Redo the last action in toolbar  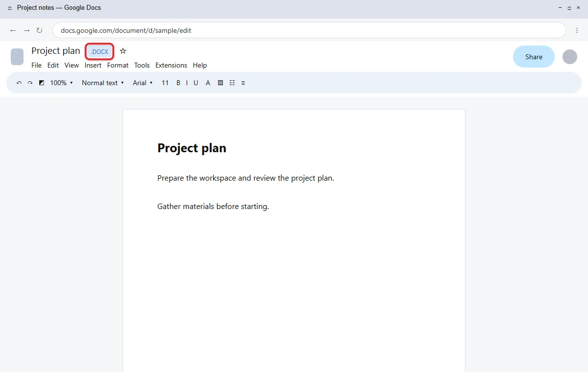[x=30, y=83]
